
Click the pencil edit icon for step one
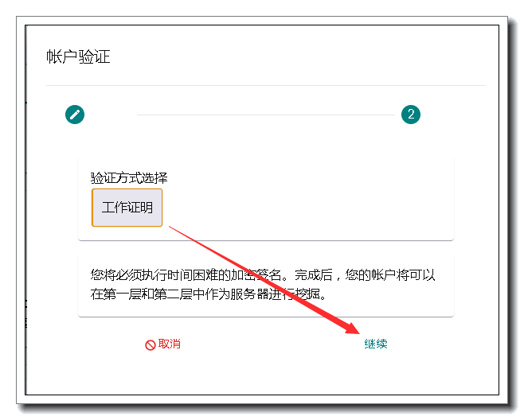click(x=75, y=115)
